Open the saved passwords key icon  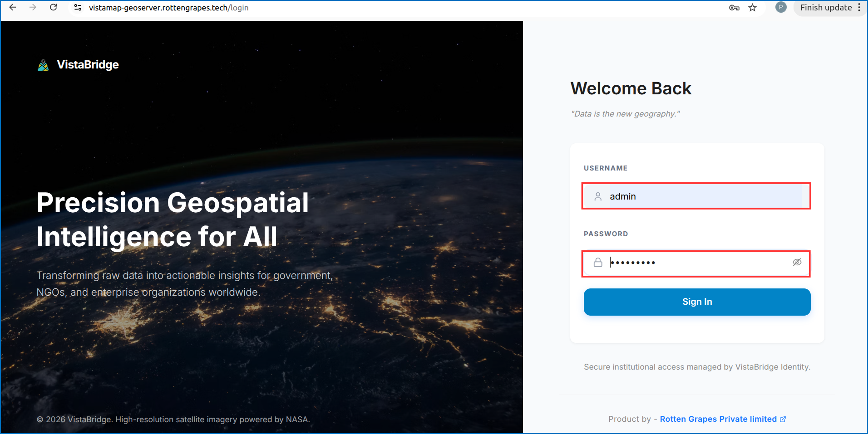pyautogui.click(x=734, y=8)
